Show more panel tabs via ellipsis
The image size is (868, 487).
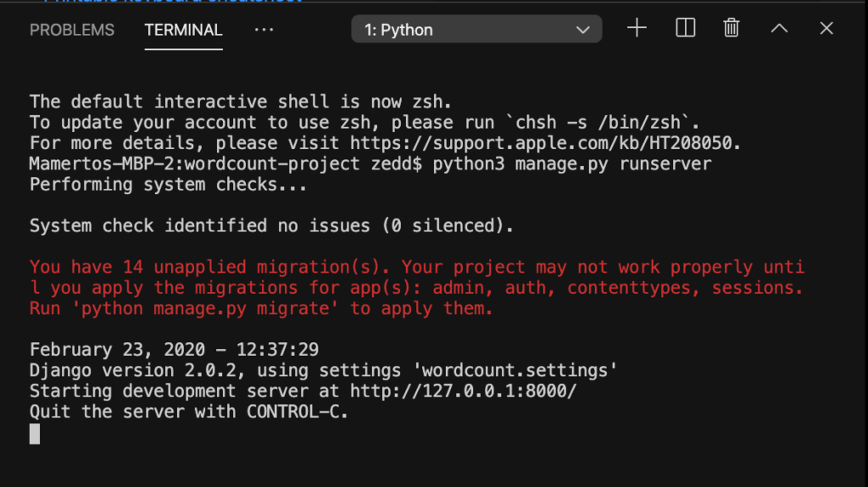264,30
